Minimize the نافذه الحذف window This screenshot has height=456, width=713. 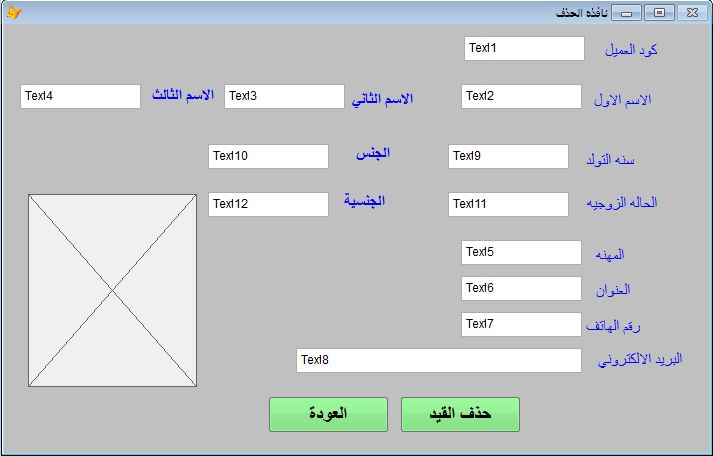tap(626, 13)
